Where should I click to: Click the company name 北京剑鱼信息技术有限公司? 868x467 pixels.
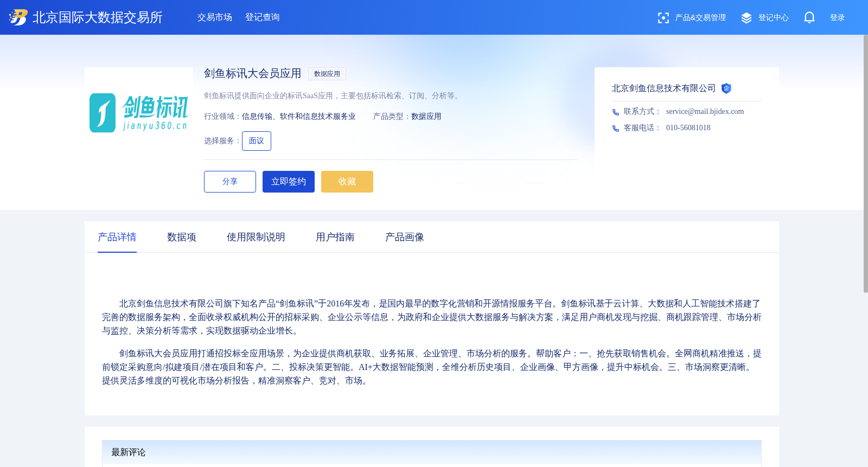pyautogui.click(x=664, y=88)
